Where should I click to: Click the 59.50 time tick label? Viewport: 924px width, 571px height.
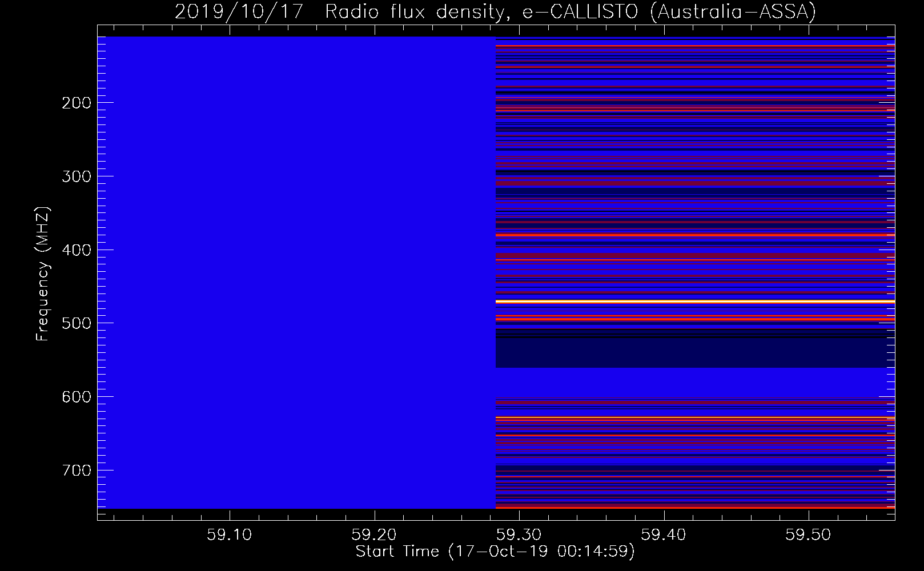pyautogui.click(x=808, y=535)
